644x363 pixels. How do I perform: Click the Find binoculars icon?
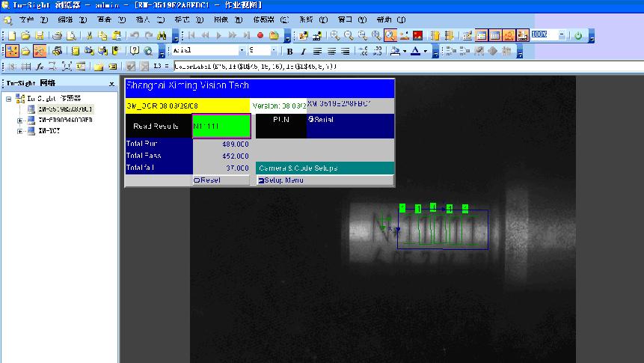(x=162, y=35)
